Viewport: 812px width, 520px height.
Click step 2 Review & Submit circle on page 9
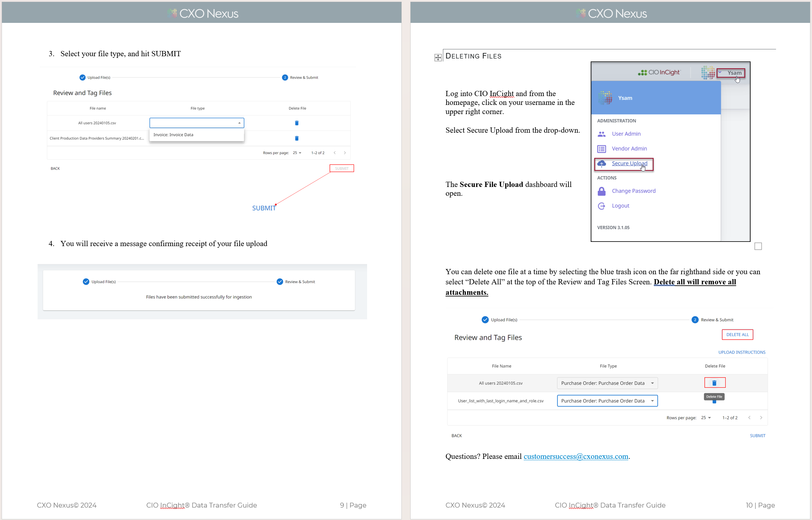285,77
